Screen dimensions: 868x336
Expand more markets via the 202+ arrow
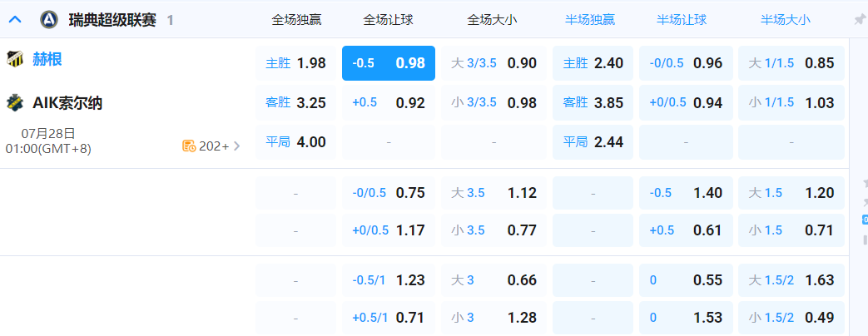[x=237, y=146]
